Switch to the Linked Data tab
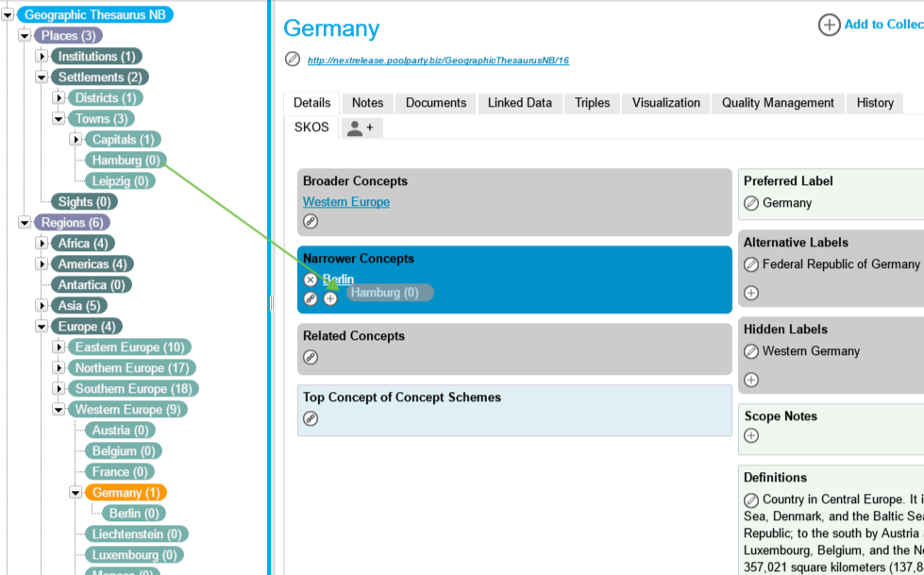924x575 pixels. coord(519,103)
